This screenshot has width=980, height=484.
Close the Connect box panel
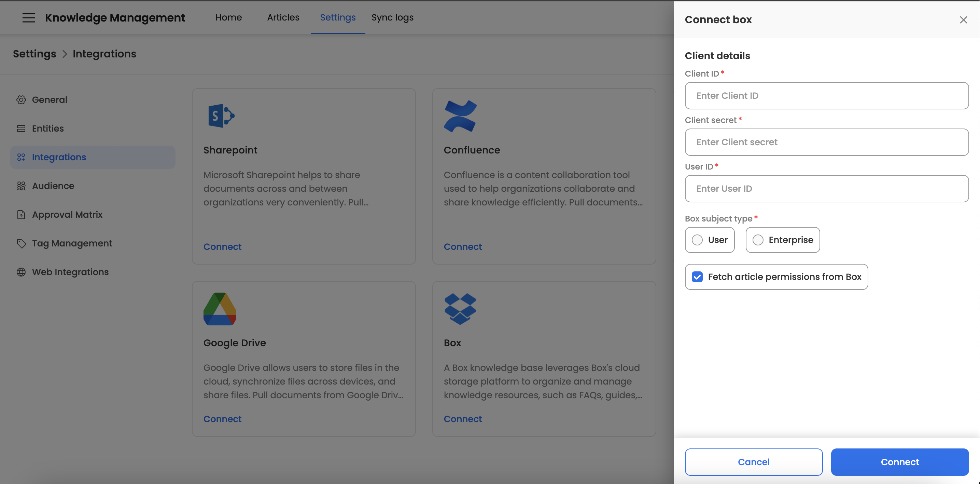[963, 20]
